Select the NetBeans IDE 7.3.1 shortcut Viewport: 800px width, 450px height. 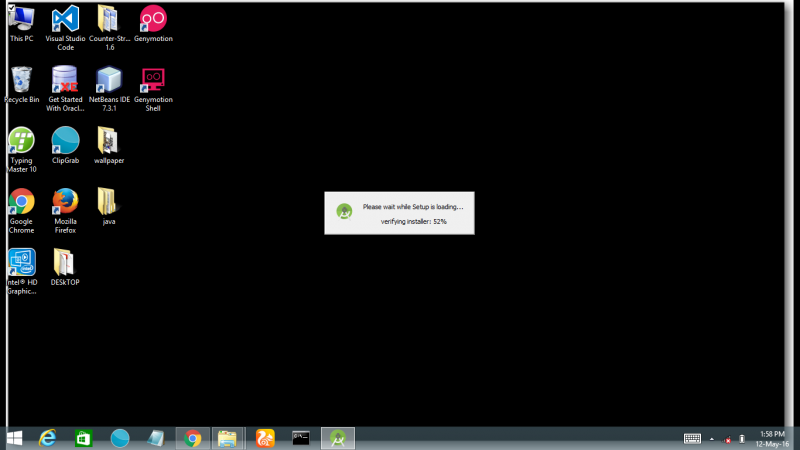(109, 89)
